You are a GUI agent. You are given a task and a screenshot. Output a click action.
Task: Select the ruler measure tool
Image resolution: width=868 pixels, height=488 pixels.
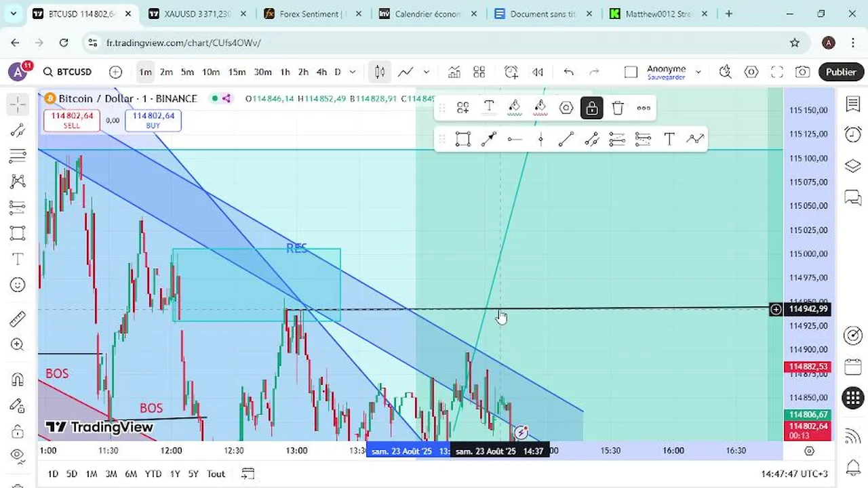(x=18, y=318)
